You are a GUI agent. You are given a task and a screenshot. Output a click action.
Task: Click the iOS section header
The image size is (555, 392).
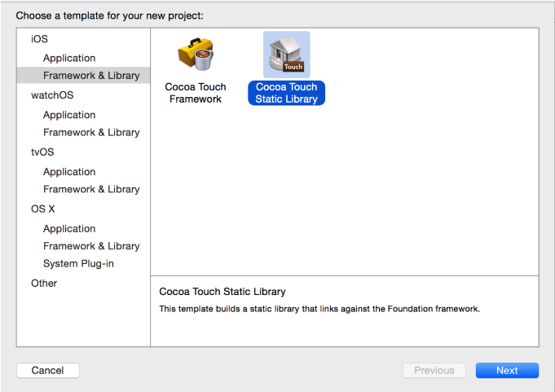[x=39, y=39]
